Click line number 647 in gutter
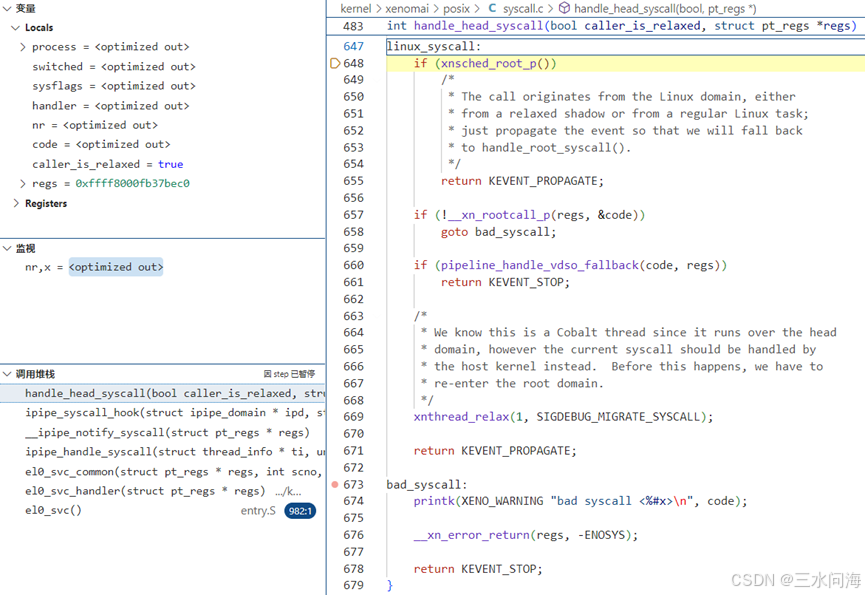 tap(354, 46)
